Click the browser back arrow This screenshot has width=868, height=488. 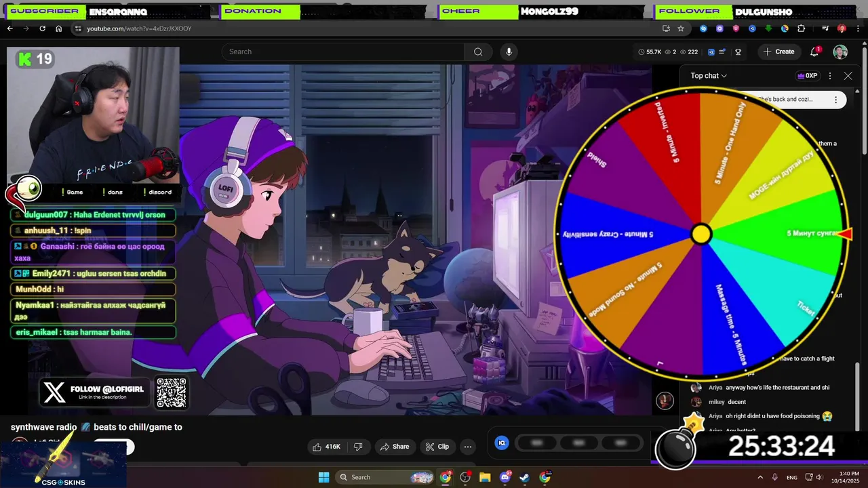pyautogui.click(x=9, y=28)
